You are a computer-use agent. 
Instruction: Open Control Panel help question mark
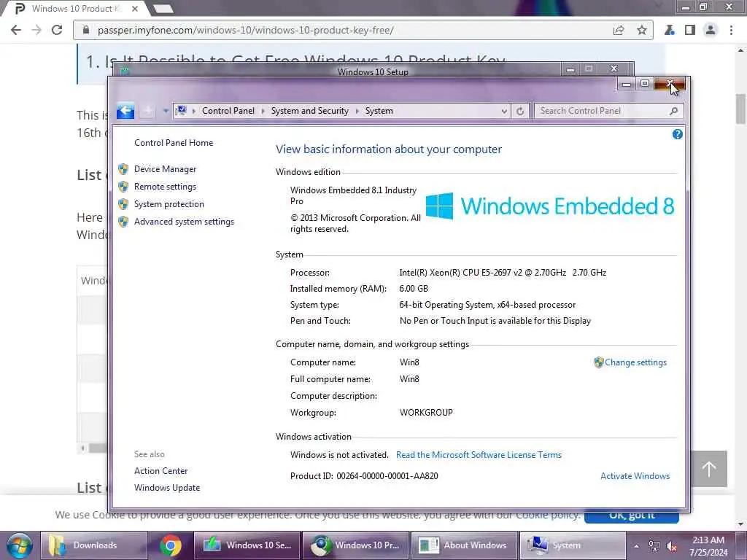point(677,134)
